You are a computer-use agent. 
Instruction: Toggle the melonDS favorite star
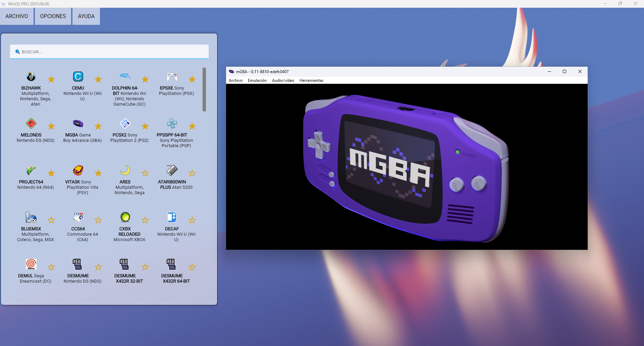pyautogui.click(x=51, y=126)
